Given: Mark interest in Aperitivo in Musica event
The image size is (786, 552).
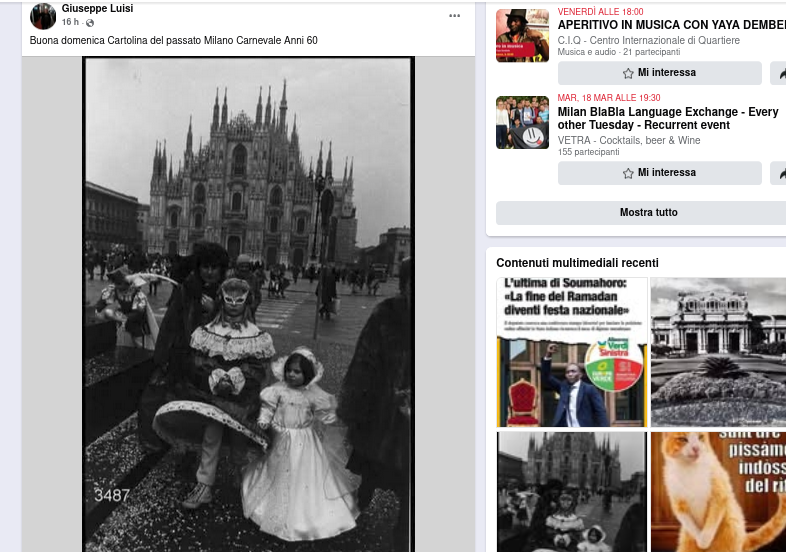Looking at the screenshot, I should click(x=659, y=73).
